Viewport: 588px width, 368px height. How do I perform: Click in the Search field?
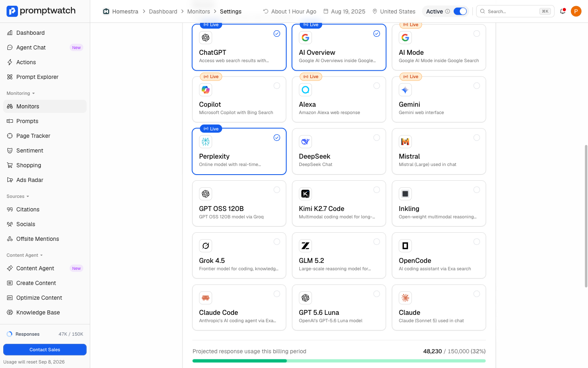(515, 11)
